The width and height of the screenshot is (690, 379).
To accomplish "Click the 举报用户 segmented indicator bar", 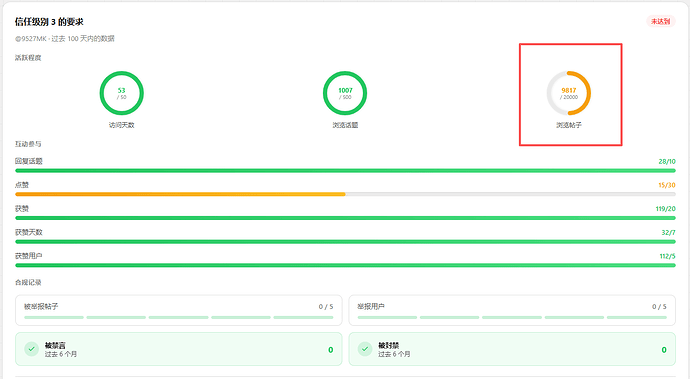I will click(512, 317).
